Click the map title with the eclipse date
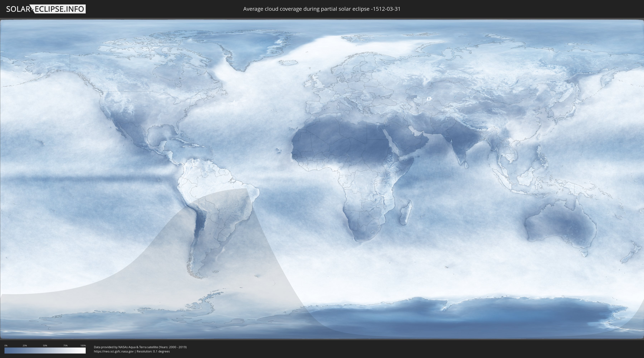644x358 pixels. click(x=322, y=9)
